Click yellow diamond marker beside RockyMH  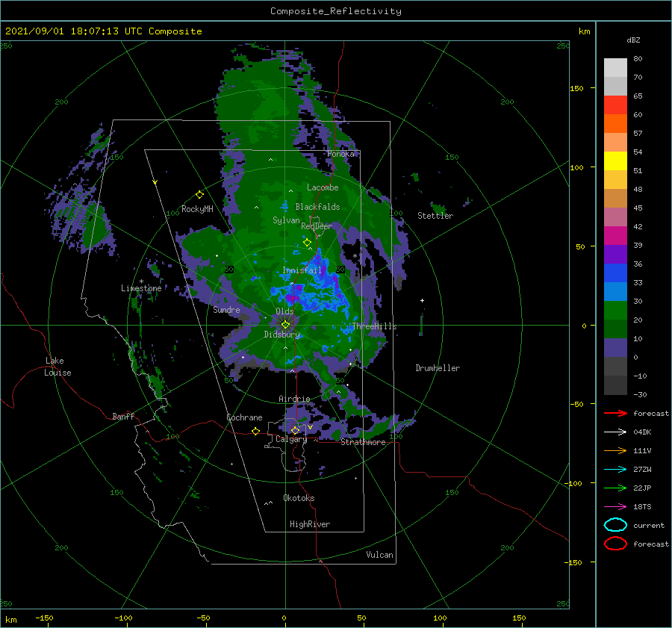[199, 195]
